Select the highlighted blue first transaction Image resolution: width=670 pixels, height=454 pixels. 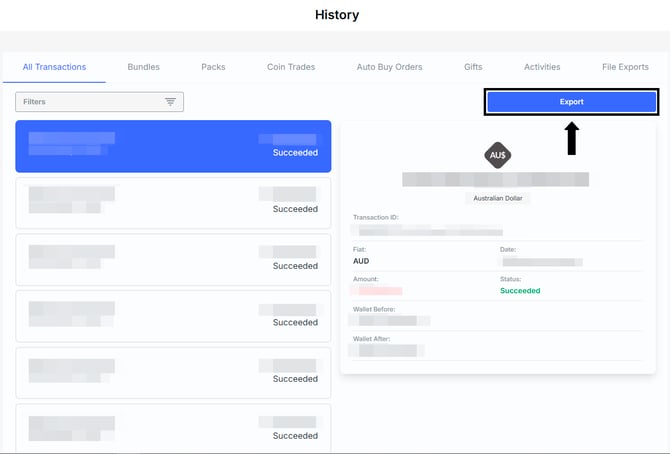[173, 146]
